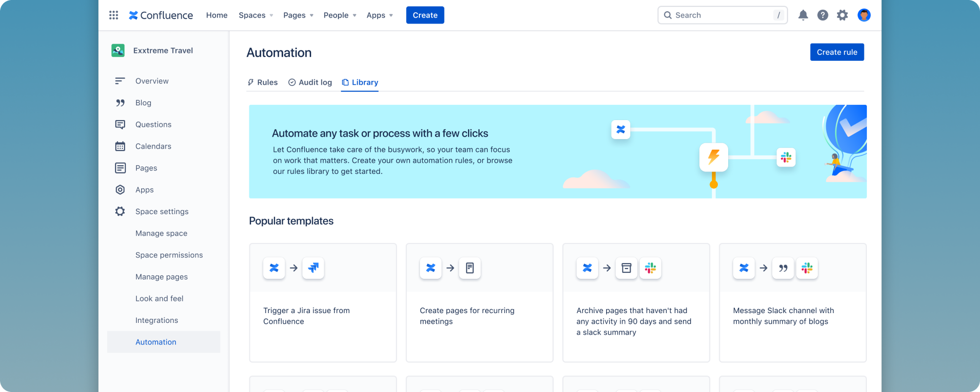Screen dimensions: 980x392
Task: Switch to the Rules tab
Action: [x=263, y=82]
